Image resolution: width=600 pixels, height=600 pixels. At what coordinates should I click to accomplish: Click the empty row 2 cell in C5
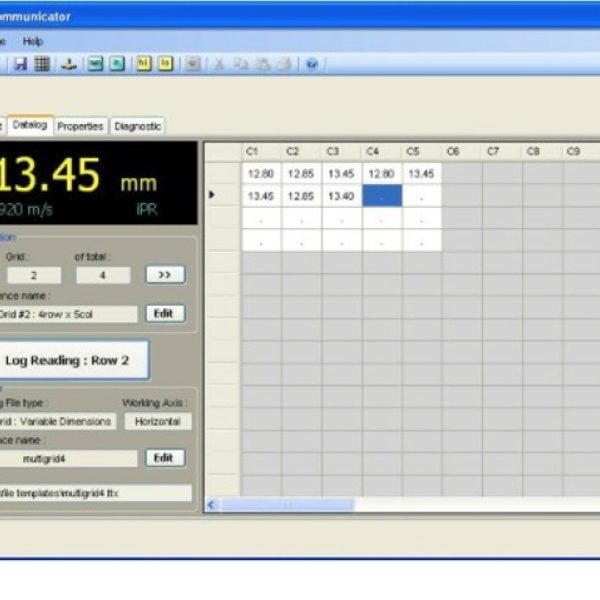pos(422,196)
